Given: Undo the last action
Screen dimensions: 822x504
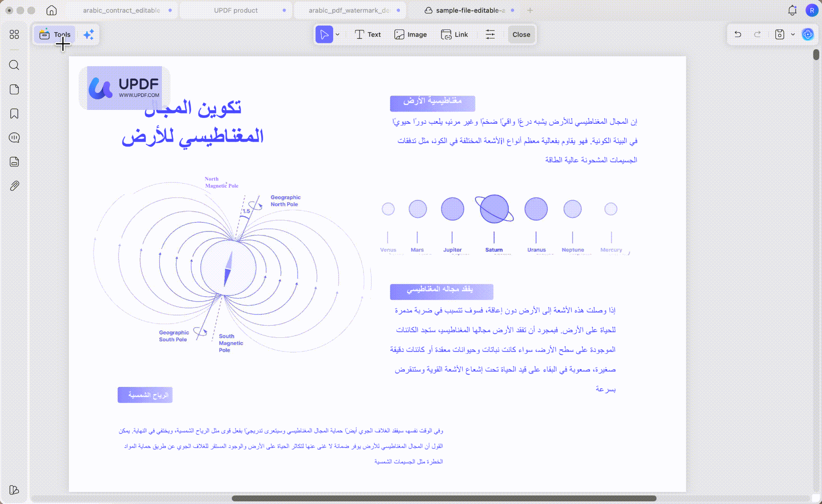Looking at the screenshot, I should 738,34.
